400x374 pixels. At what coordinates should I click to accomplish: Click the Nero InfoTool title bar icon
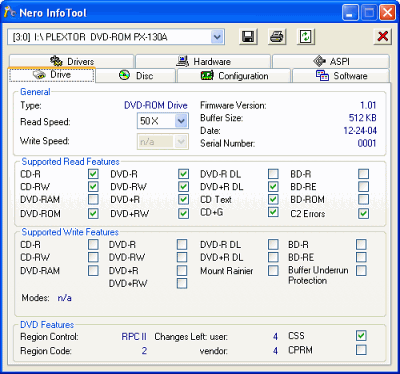tap(9, 12)
